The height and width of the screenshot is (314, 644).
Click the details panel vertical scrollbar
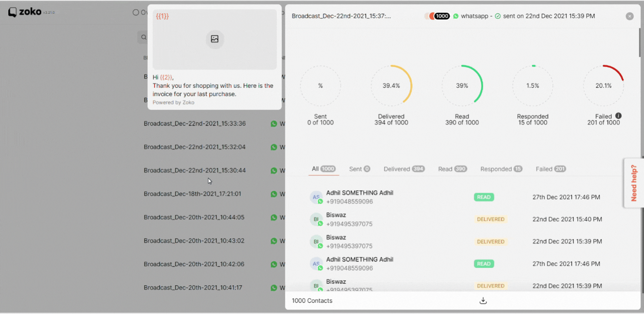pos(641,43)
